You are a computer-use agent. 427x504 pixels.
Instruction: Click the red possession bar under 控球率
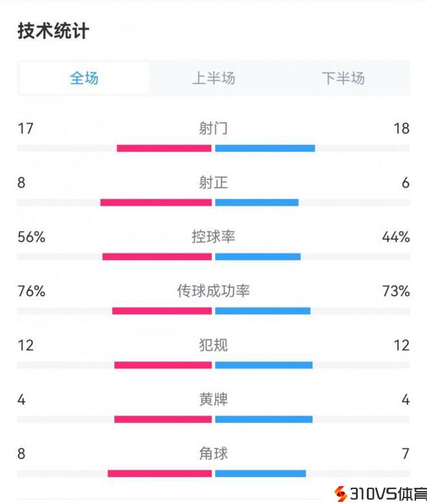coord(157,257)
